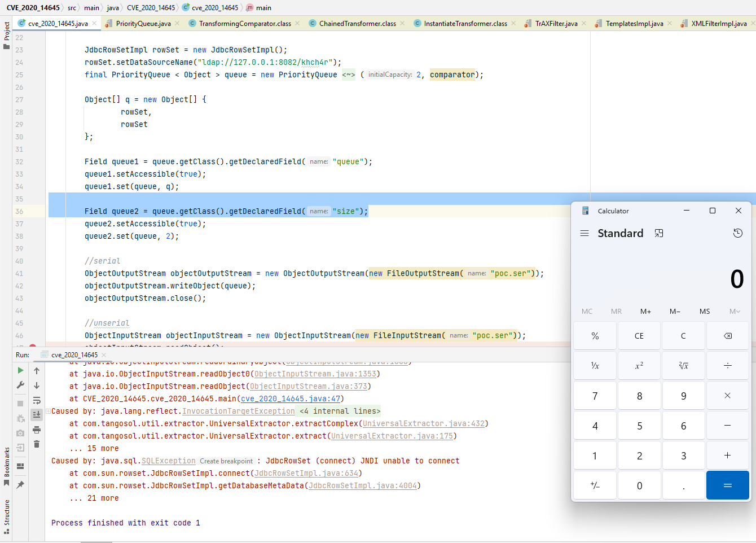
Task: Click Create breakpoint next to SQLException
Action: click(226, 461)
